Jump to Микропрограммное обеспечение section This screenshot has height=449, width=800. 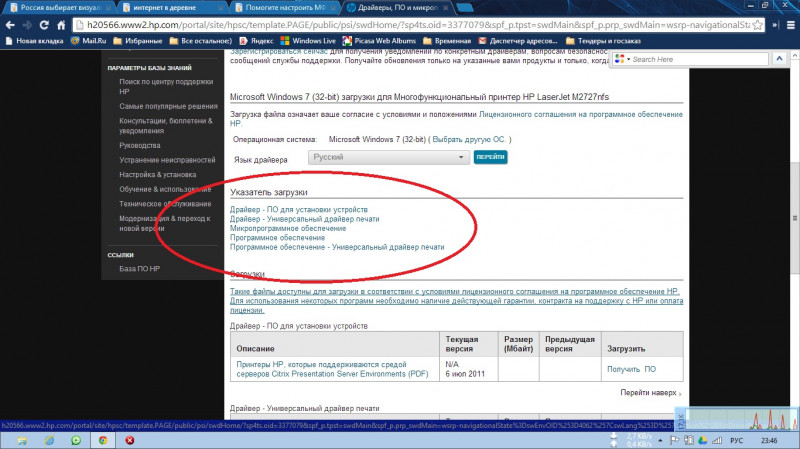point(288,229)
